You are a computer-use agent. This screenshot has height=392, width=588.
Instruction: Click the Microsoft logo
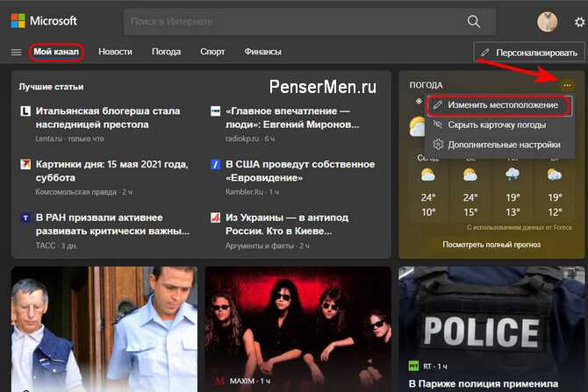[44, 21]
